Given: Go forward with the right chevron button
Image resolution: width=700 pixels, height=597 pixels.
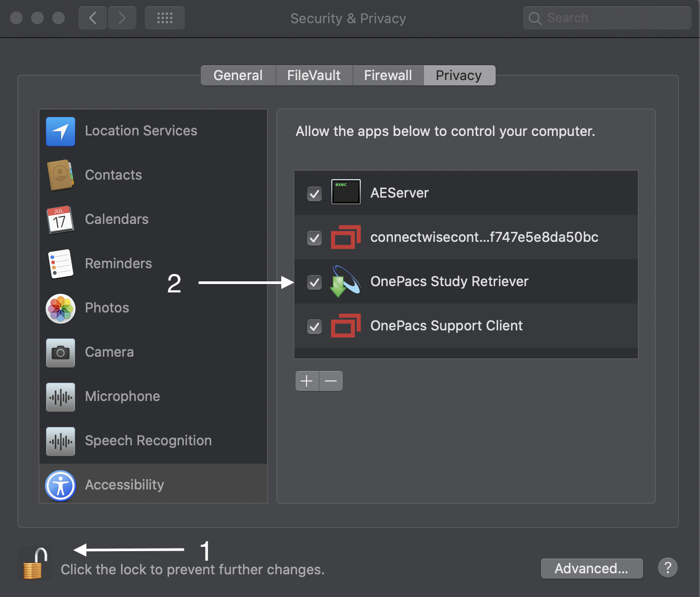Looking at the screenshot, I should pos(122,18).
